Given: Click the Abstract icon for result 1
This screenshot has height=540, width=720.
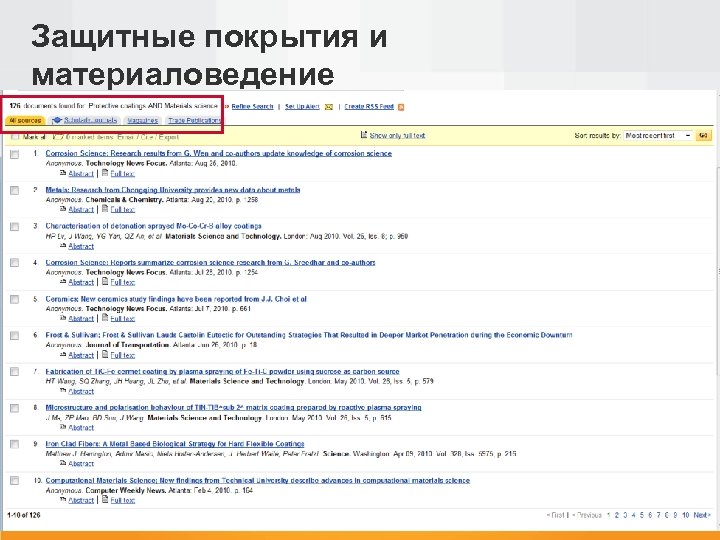Looking at the screenshot, I should tap(63, 173).
